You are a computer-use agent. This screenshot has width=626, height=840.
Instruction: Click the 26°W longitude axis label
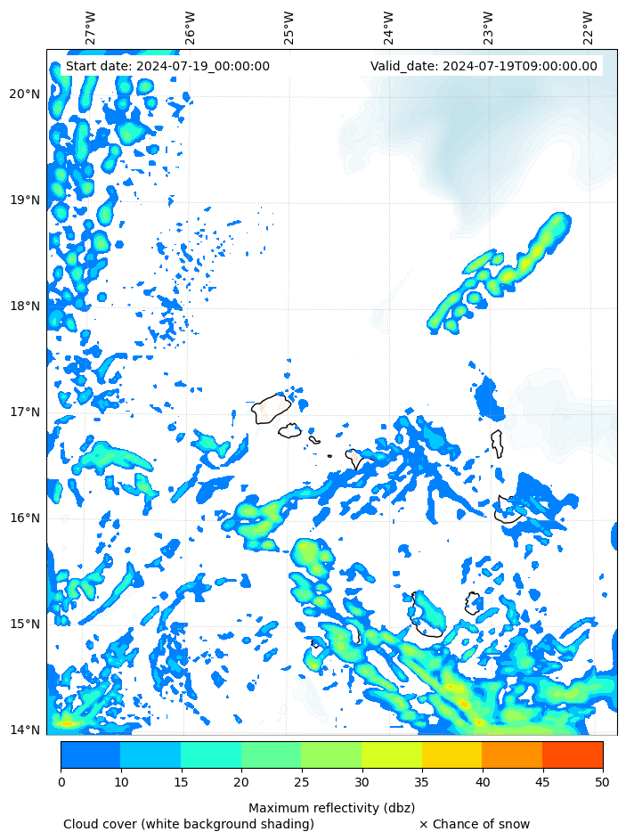pyautogui.click(x=190, y=29)
